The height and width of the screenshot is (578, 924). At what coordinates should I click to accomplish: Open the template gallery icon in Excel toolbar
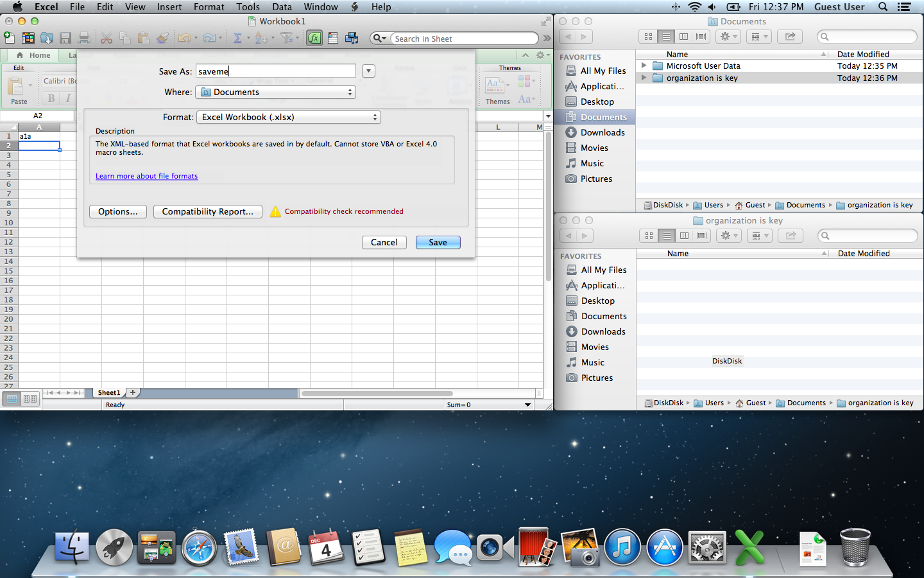point(28,39)
